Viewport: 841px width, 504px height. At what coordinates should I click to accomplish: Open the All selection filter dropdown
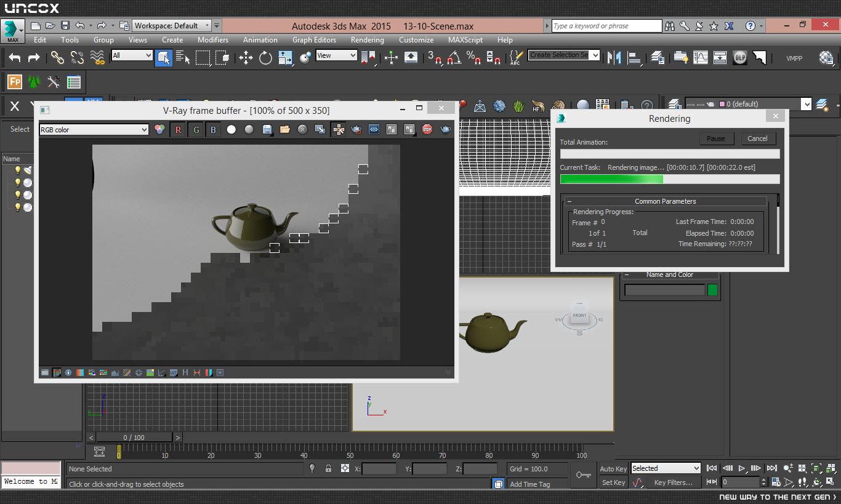[x=132, y=55]
